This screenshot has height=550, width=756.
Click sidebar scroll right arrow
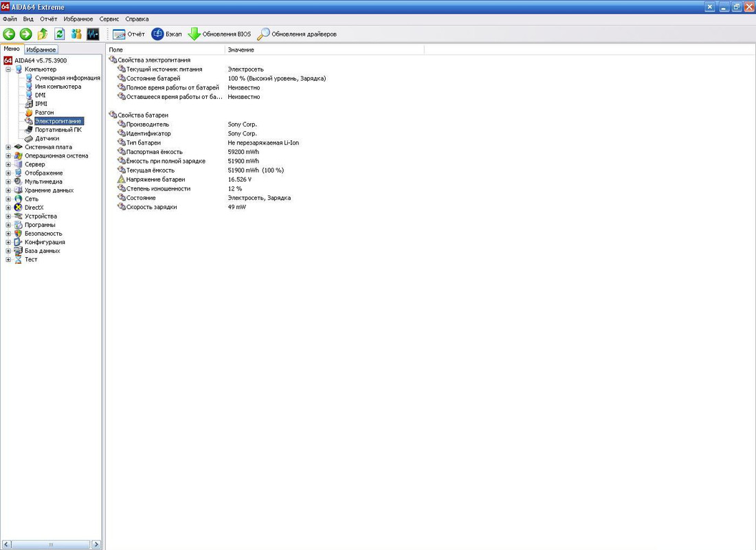(96, 544)
